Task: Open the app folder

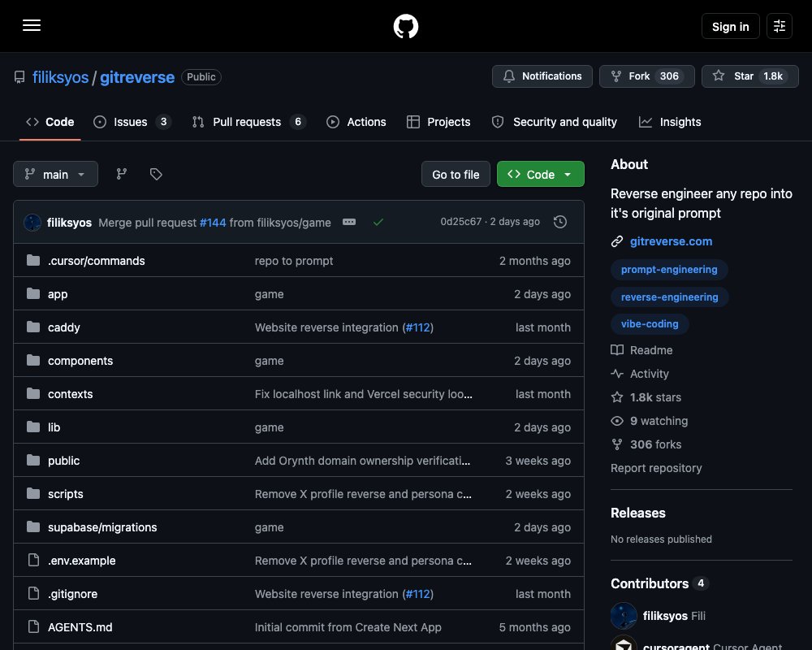Action: coord(58,294)
